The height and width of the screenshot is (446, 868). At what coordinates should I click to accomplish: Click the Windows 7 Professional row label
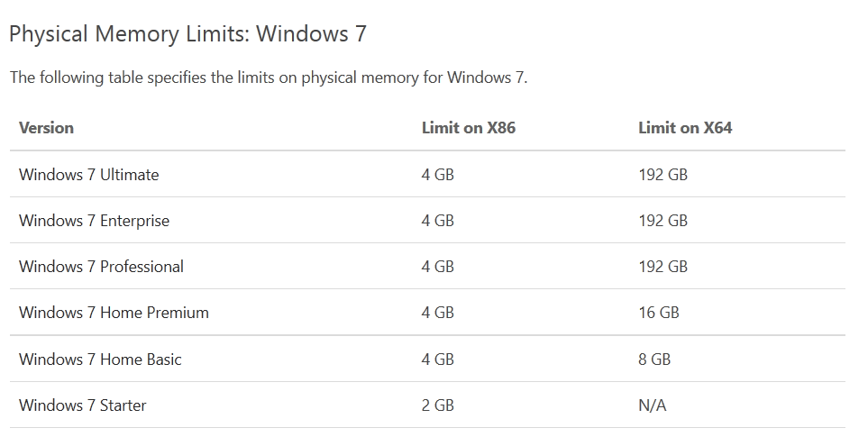101,267
